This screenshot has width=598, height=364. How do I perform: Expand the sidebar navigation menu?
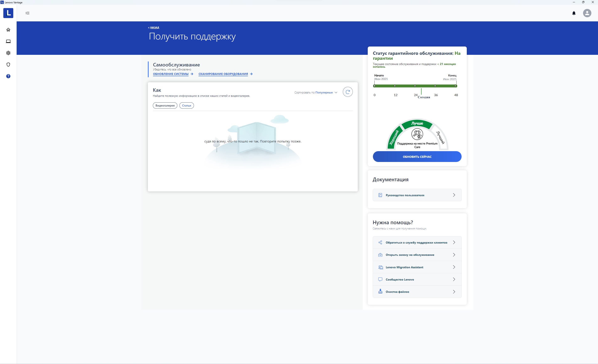coord(27,13)
